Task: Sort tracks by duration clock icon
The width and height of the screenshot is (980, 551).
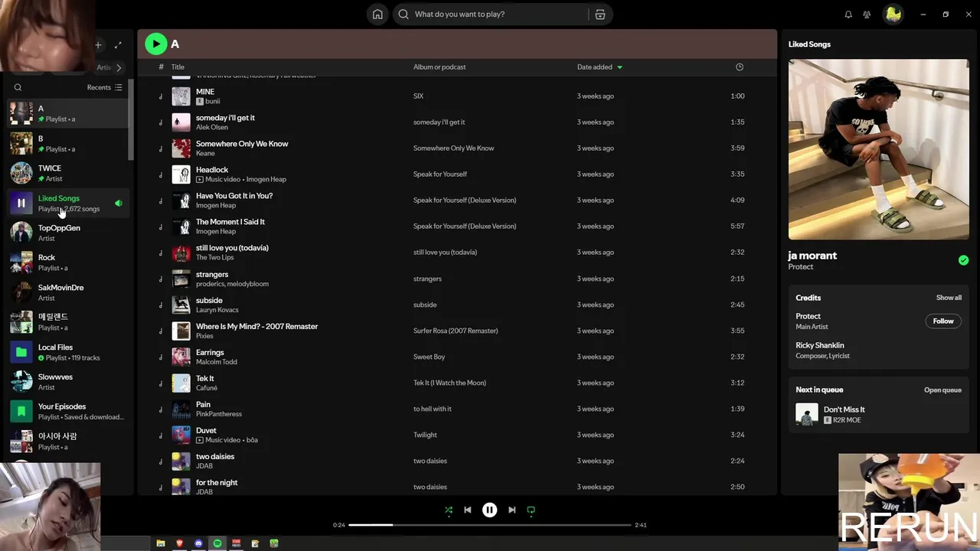Action: point(739,67)
